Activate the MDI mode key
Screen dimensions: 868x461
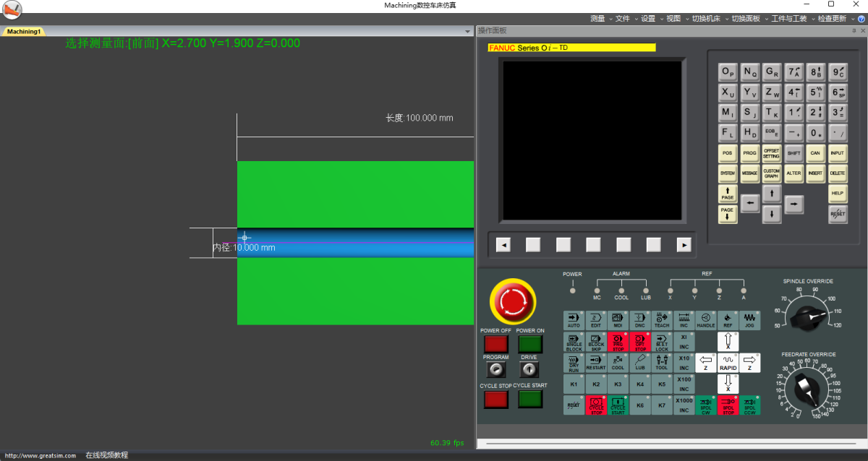point(618,321)
